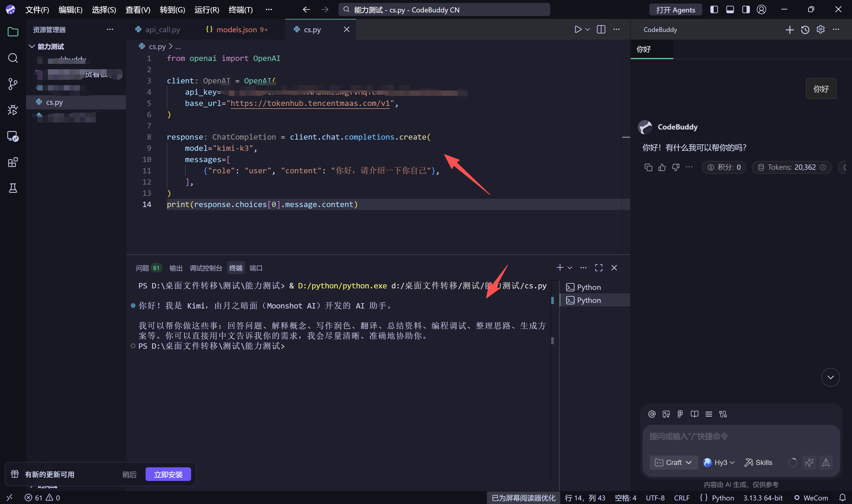Viewport: 852px width, 504px height.
Task: Open the Testing flask view
Action: [13, 188]
